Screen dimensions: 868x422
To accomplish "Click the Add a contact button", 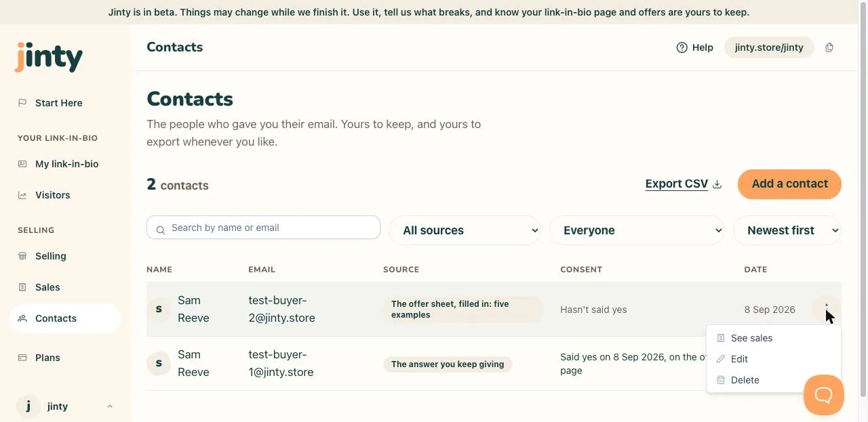I will point(789,184).
